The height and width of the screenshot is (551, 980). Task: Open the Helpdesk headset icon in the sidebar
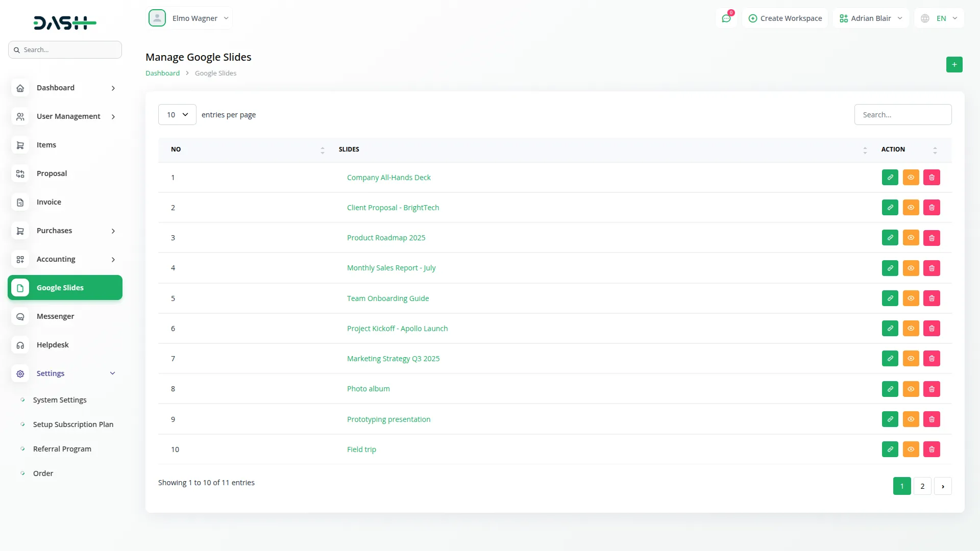pyautogui.click(x=20, y=345)
